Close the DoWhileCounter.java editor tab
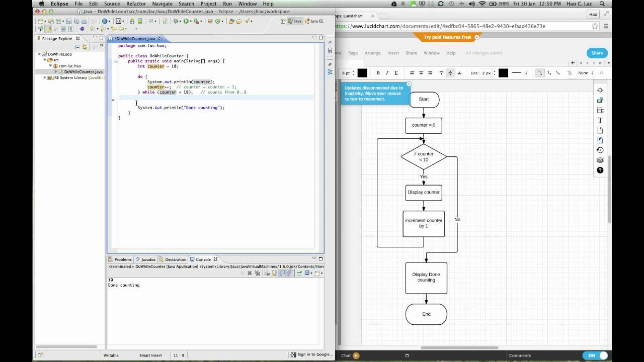644x362 pixels. [x=159, y=39]
